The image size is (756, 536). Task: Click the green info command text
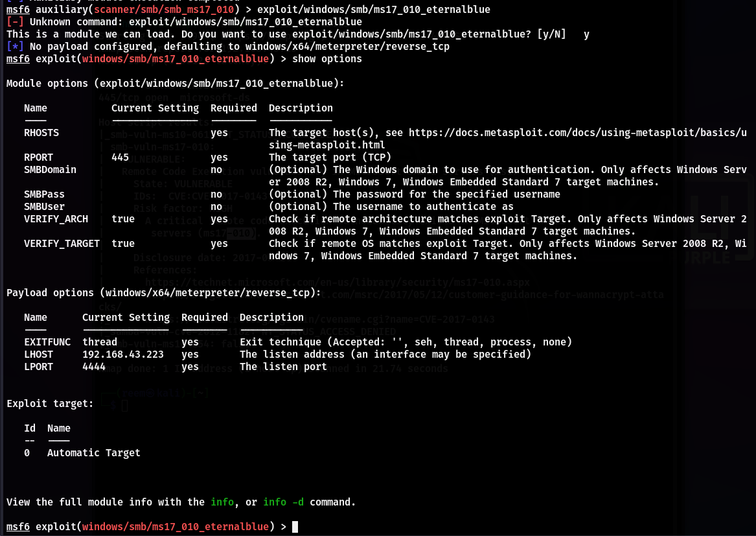point(222,502)
